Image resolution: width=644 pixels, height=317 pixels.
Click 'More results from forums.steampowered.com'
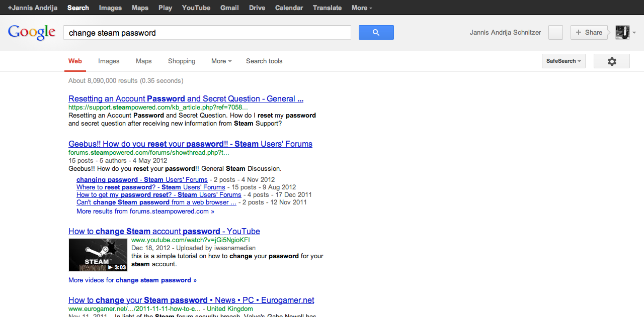coord(145,212)
